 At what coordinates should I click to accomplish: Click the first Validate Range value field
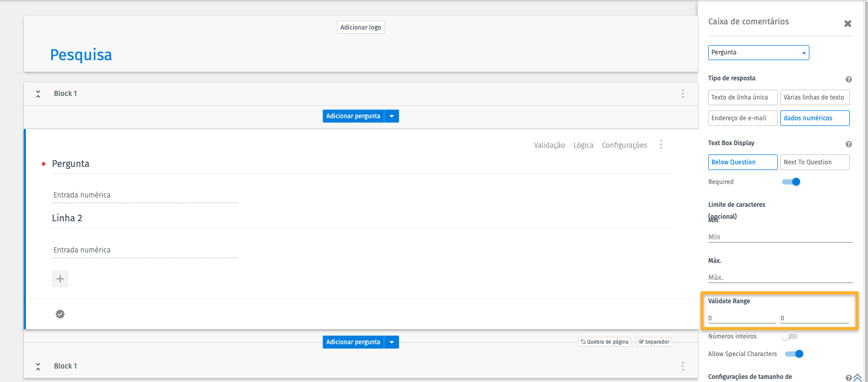pos(742,318)
